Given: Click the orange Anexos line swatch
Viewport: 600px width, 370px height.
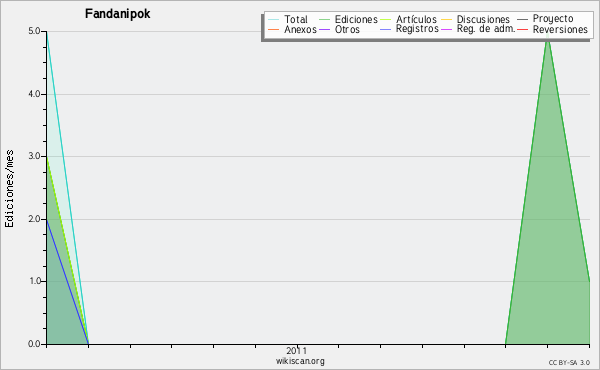Looking at the screenshot, I should [x=274, y=29].
